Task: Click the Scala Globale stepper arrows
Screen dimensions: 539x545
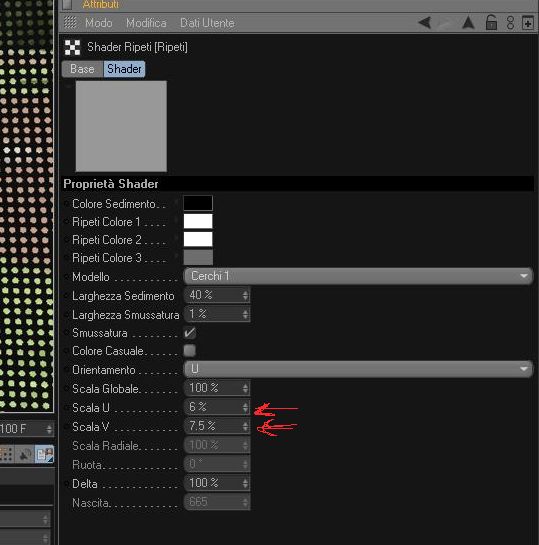Action: (x=245, y=388)
